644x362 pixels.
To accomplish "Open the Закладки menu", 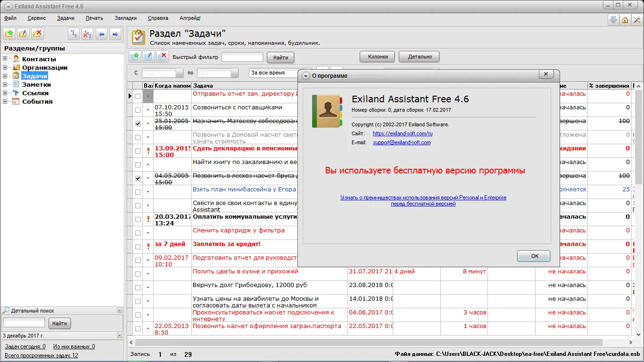I will [x=125, y=18].
